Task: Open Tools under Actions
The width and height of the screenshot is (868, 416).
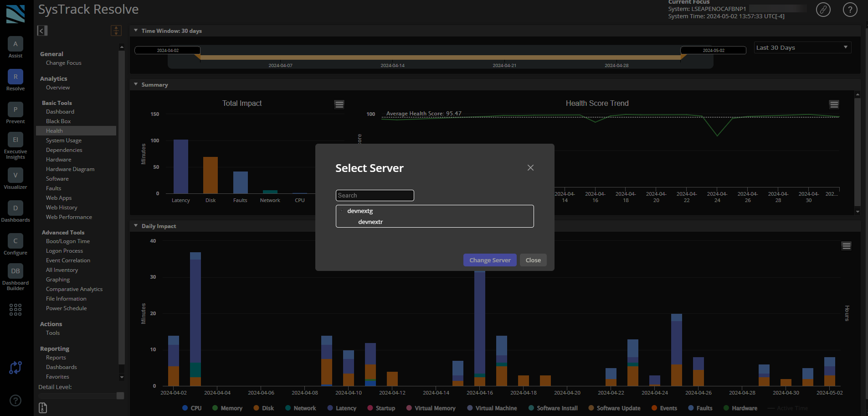Action: tap(53, 333)
